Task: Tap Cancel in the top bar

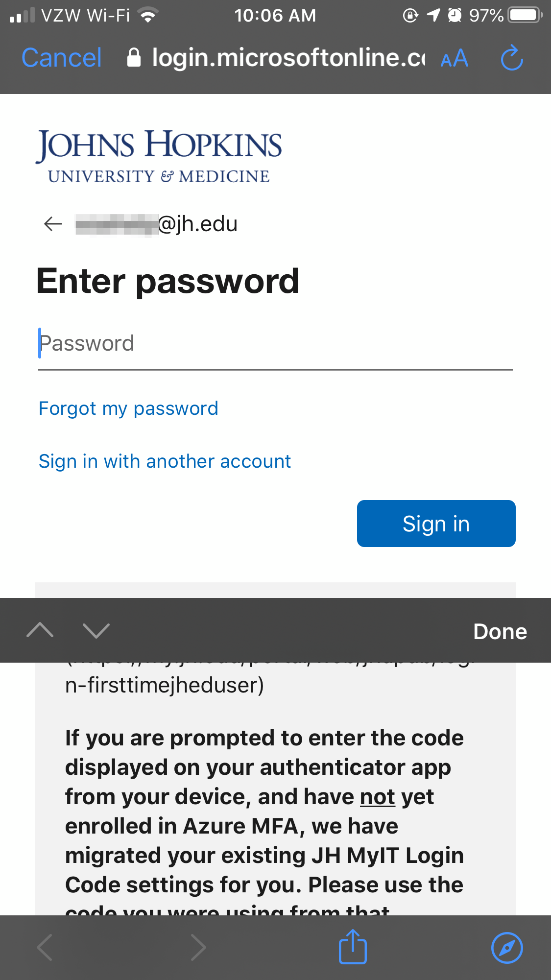Action: 62,58
